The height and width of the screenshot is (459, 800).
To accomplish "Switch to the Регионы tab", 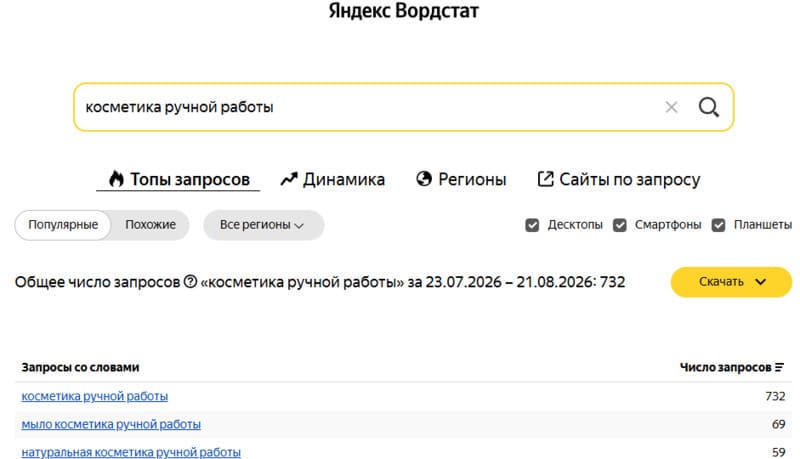I will pos(461,180).
